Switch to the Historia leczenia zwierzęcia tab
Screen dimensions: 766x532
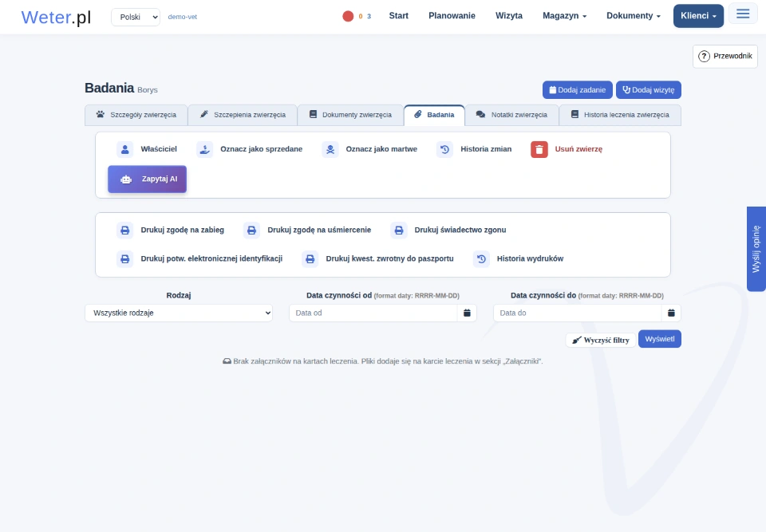(620, 115)
